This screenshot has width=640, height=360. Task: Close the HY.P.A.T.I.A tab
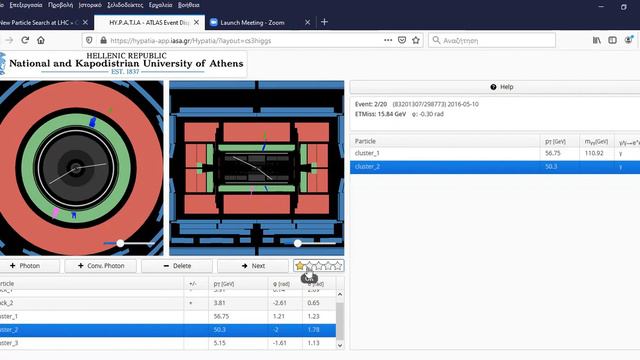click(x=196, y=22)
